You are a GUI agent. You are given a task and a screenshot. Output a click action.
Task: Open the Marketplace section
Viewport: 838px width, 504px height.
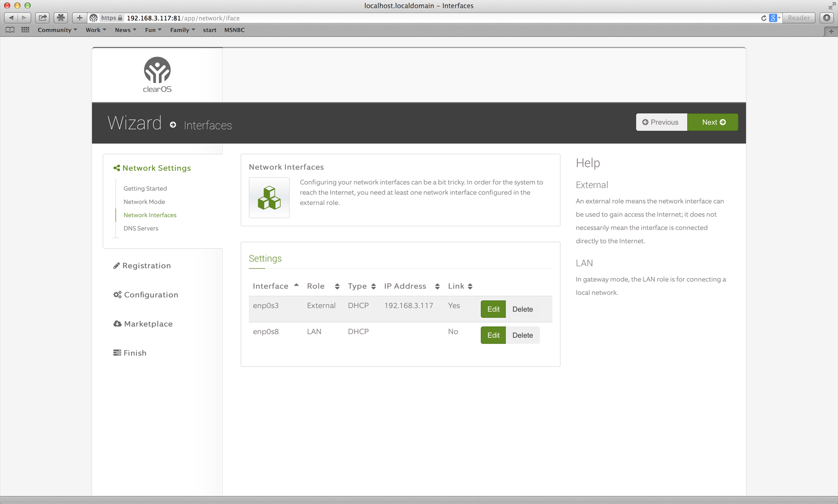(143, 324)
